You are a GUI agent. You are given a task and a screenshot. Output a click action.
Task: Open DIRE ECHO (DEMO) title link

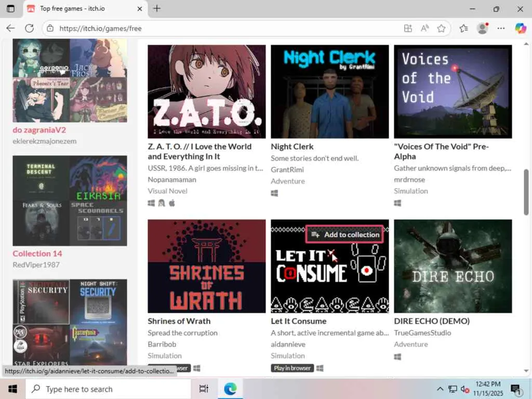(x=432, y=321)
